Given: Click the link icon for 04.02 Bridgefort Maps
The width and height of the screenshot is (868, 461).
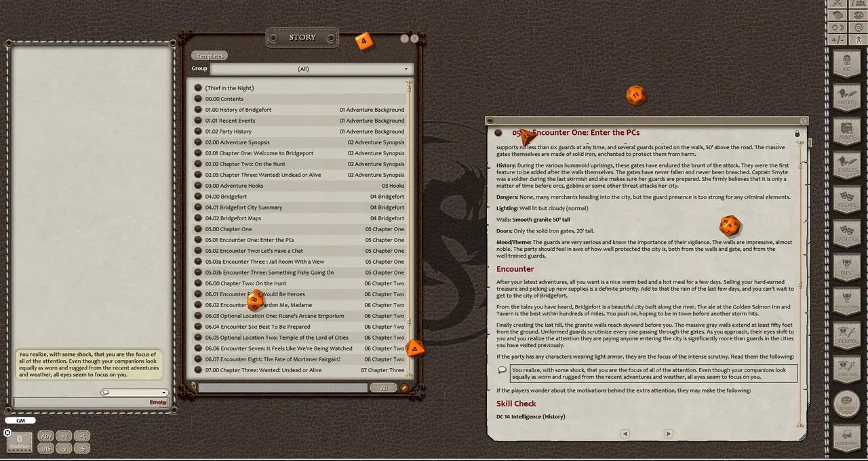Looking at the screenshot, I should (198, 218).
